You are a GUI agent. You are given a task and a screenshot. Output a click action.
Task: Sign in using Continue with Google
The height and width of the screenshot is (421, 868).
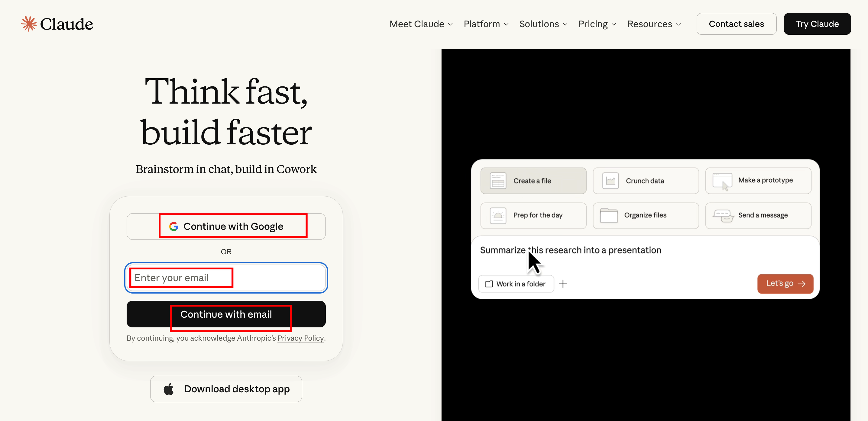click(226, 226)
